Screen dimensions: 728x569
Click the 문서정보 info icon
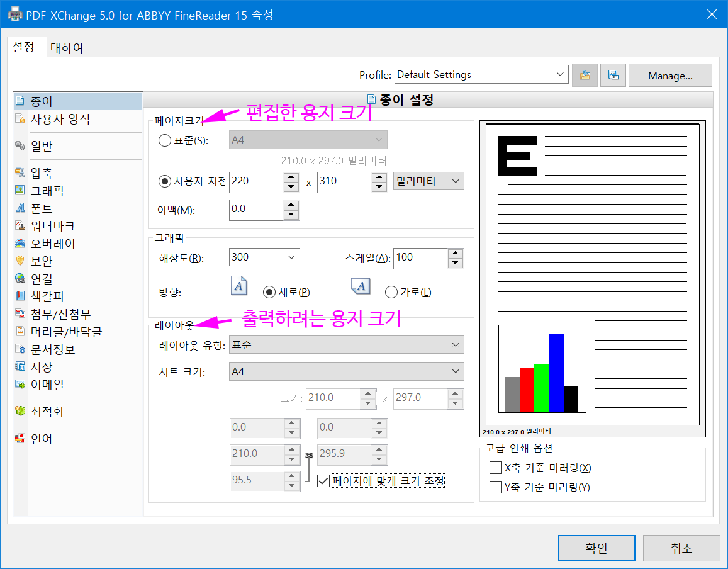[20, 349]
